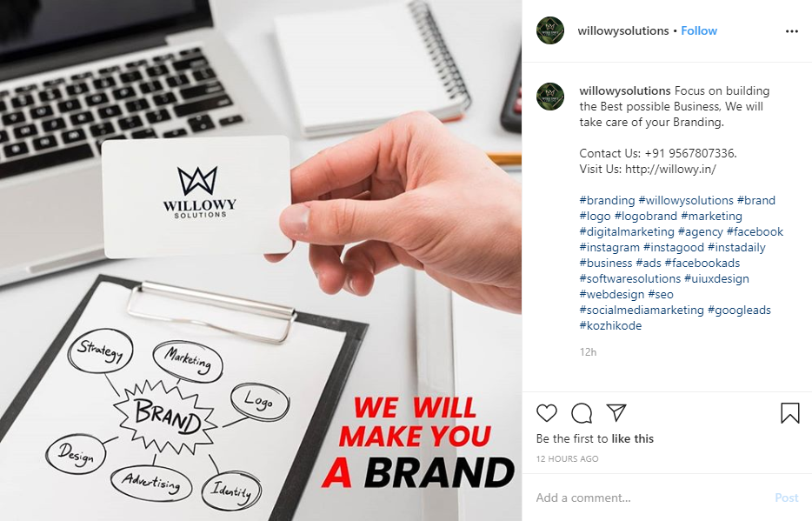The image size is (812, 521).
Task: Open comments with the speech bubble icon
Action: point(582,413)
